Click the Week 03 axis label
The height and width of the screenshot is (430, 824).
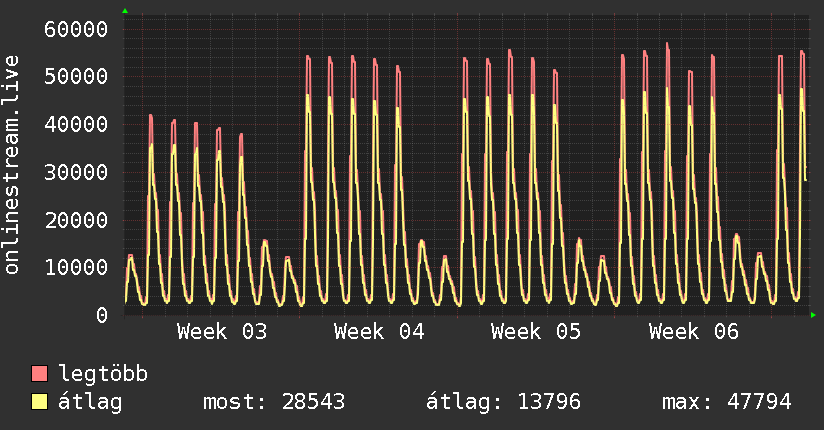pyautogui.click(x=222, y=332)
